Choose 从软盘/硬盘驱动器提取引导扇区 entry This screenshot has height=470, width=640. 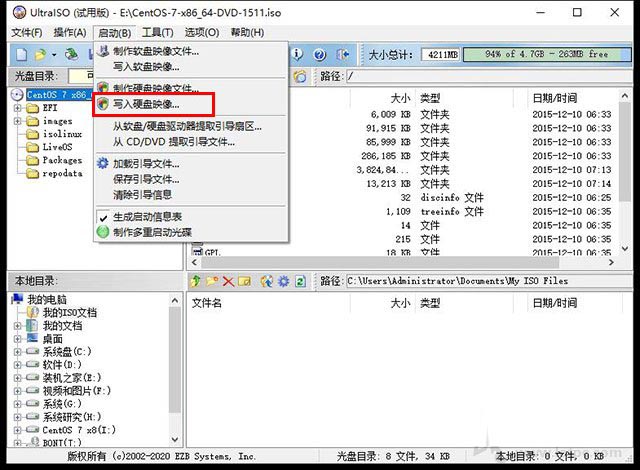[191, 126]
